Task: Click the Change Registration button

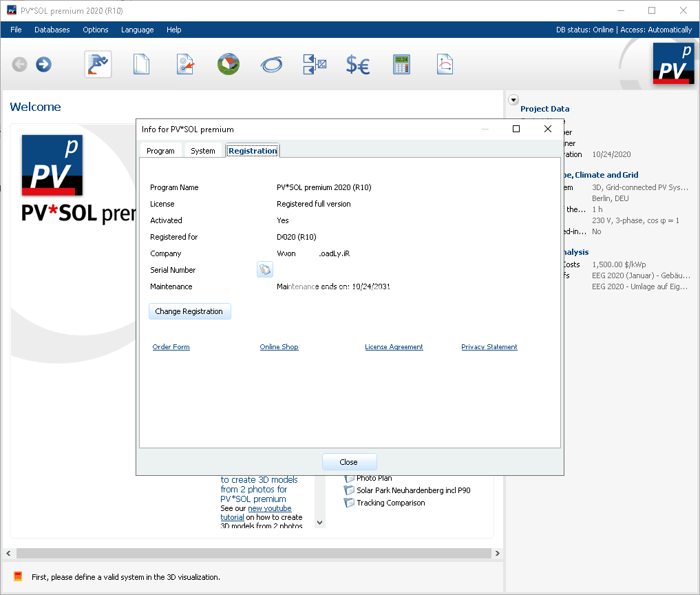Action: tap(190, 311)
